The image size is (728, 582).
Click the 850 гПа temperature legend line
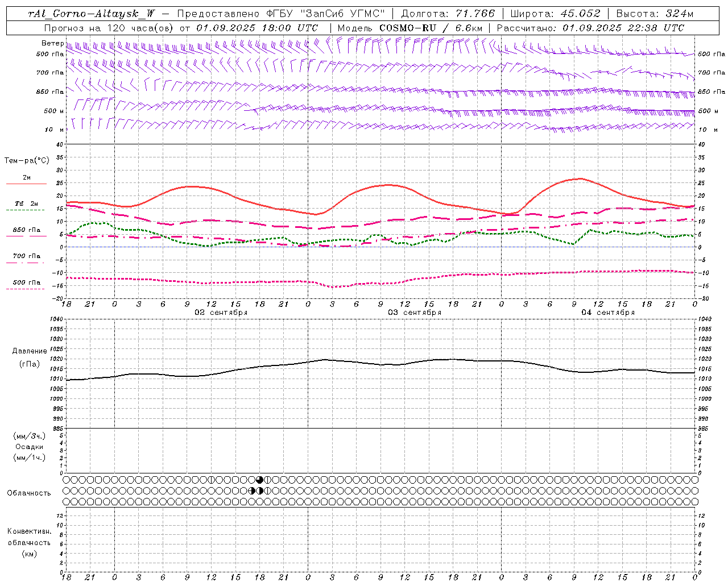click(26, 236)
